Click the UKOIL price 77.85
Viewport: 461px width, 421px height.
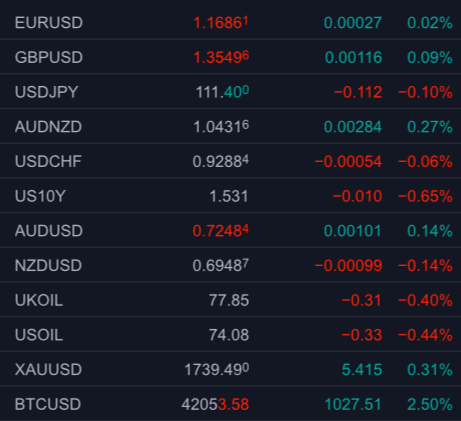pyautogui.click(x=229, y=300)
